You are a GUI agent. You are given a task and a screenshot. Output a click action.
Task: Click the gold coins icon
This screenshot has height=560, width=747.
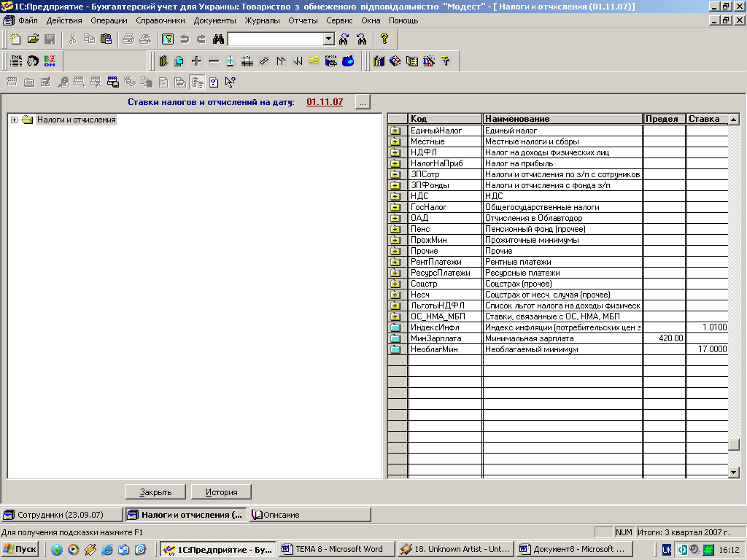(314, 61)
